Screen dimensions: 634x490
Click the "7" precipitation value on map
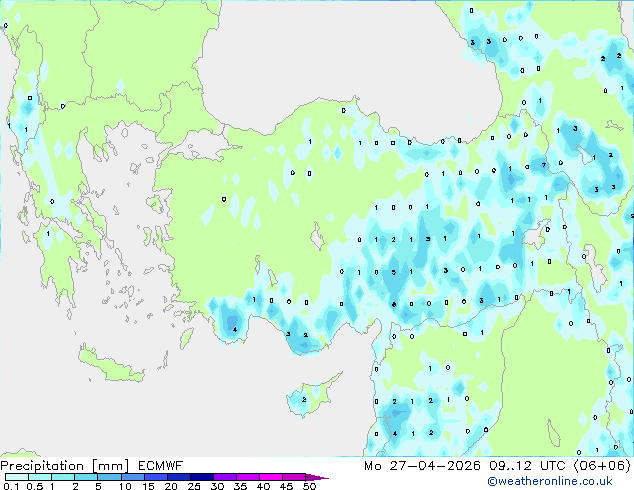(544, 165)
